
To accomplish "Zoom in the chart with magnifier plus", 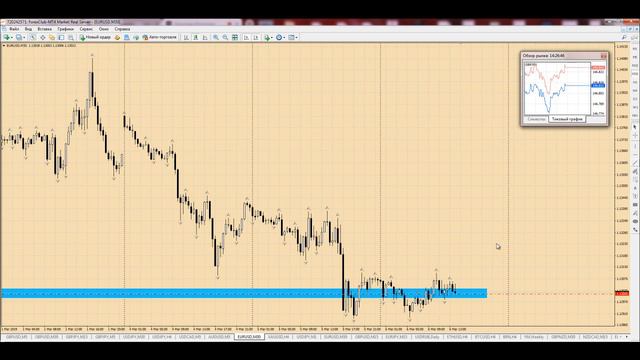I will coord(216,37).
